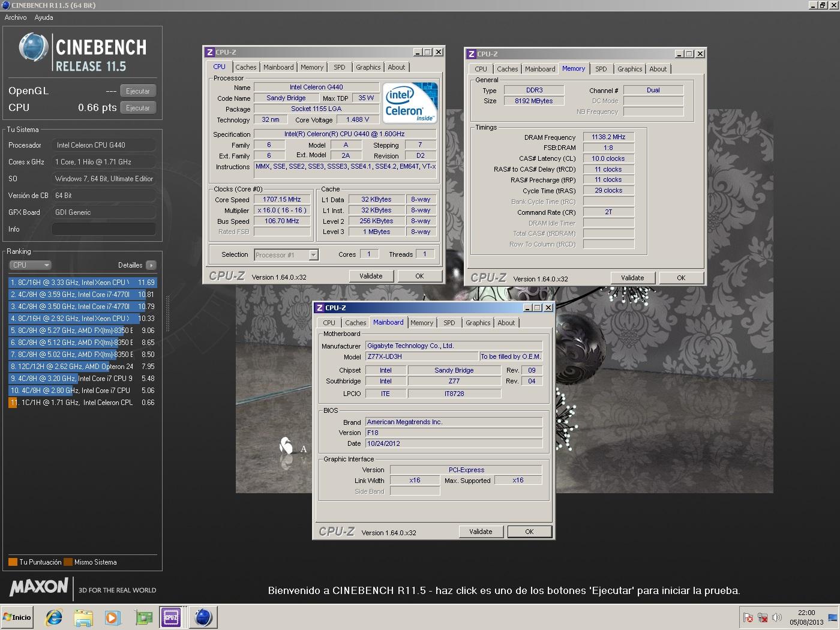Switch to Caches tab in CPU window
Viewport: 840px width, 630px height.
(245, 67)
